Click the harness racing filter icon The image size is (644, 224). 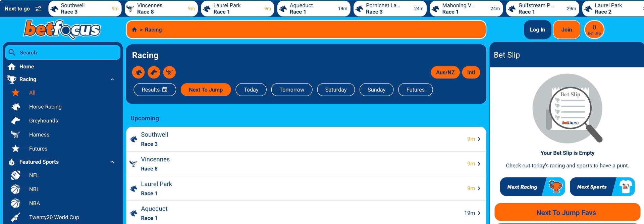click(169, 72)
